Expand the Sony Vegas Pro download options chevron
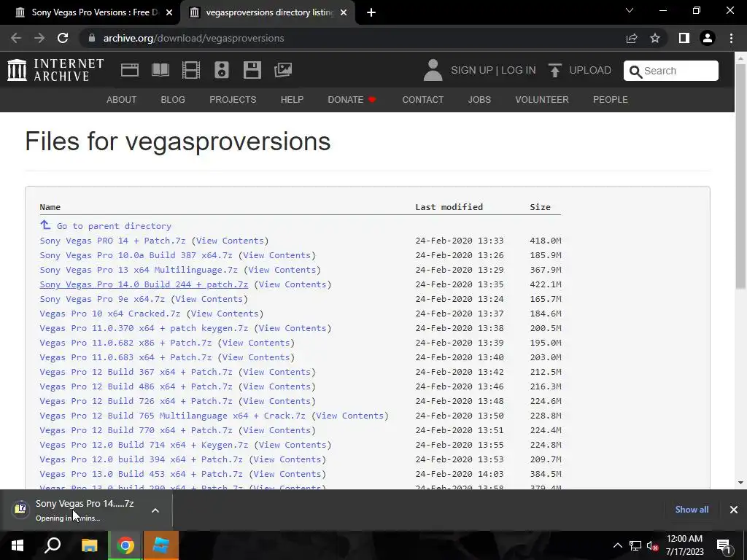This screenshot has width=747, height=560. 155,510
